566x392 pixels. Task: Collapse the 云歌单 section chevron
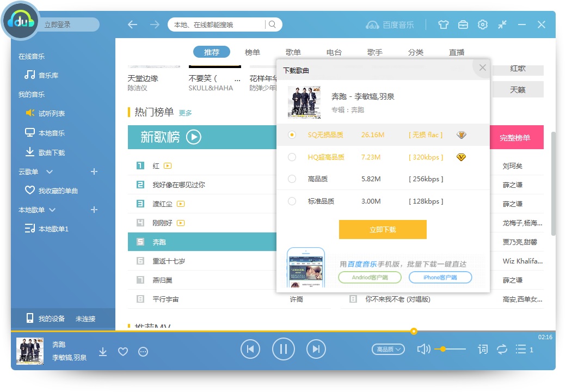(x=50, y=172)
